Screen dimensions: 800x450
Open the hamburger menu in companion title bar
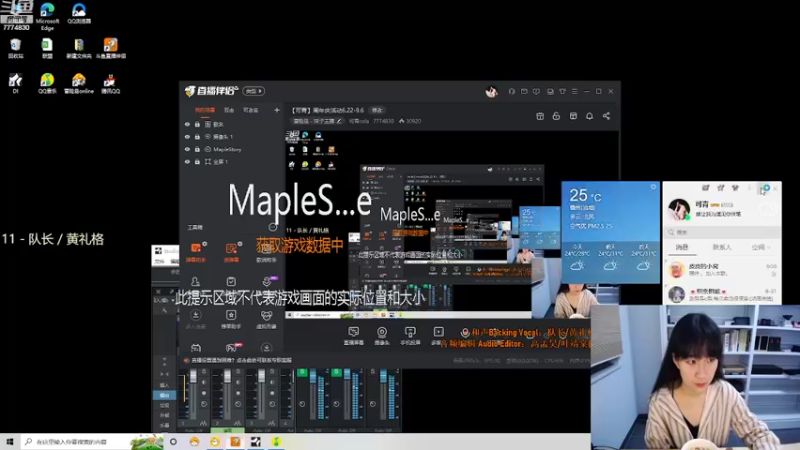pyautogui.click(x=574, y=91)
